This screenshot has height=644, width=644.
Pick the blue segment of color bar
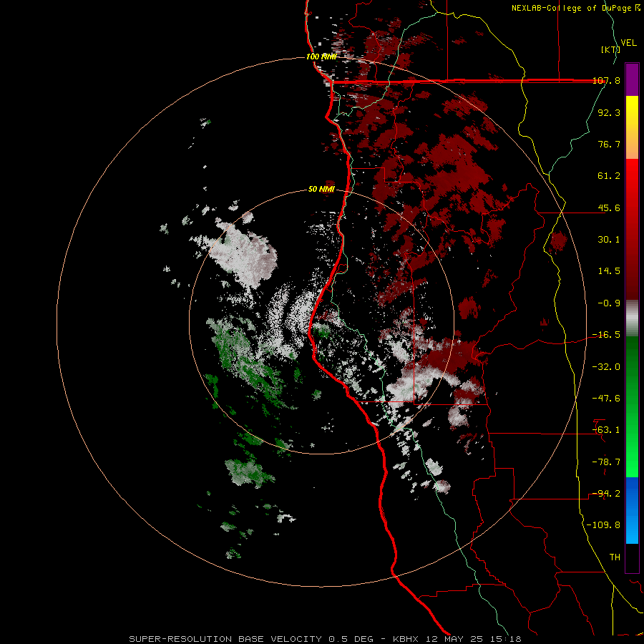(x=632, y=510)
